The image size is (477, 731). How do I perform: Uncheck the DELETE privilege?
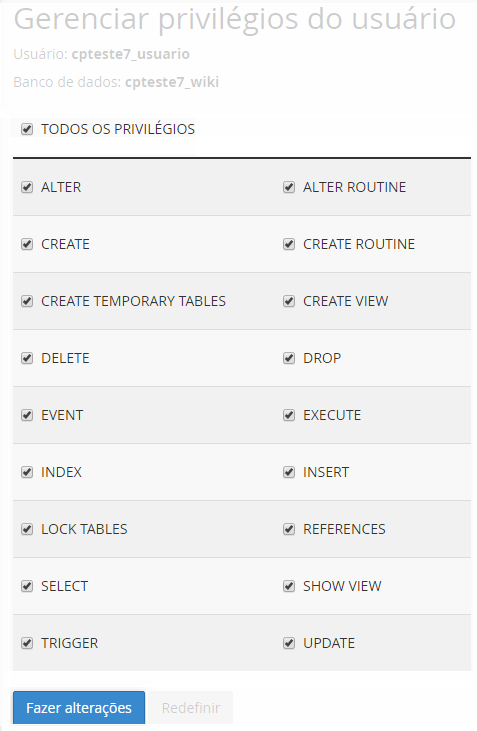click(27, 358)
